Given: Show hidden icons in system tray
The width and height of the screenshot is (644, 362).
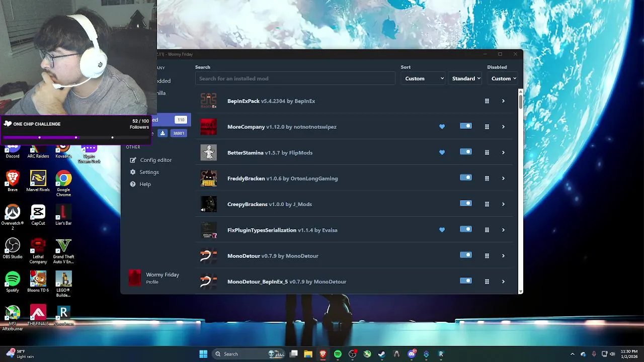Looking at the screenshot, I should point(572,354).
